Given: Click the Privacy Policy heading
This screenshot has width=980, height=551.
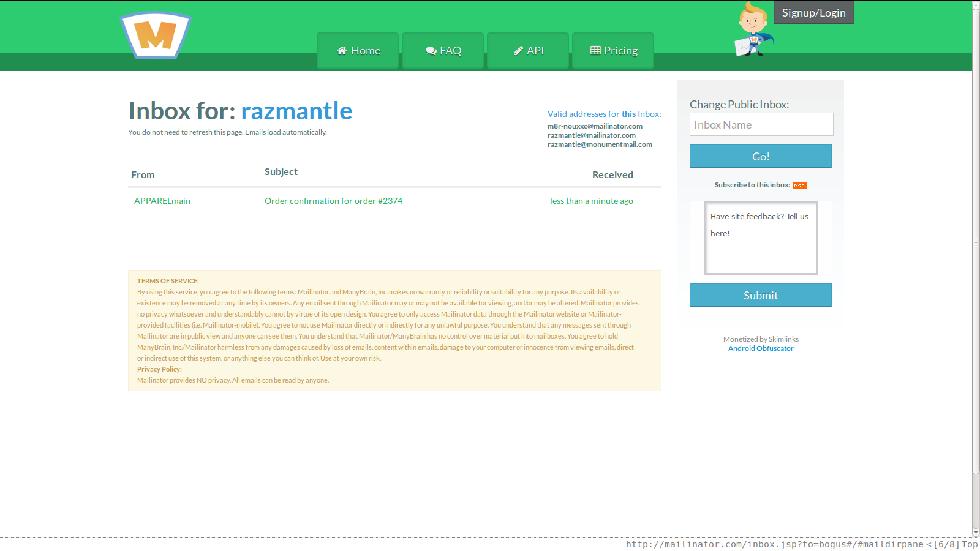Looking at the screenshot, I should 159,369.
